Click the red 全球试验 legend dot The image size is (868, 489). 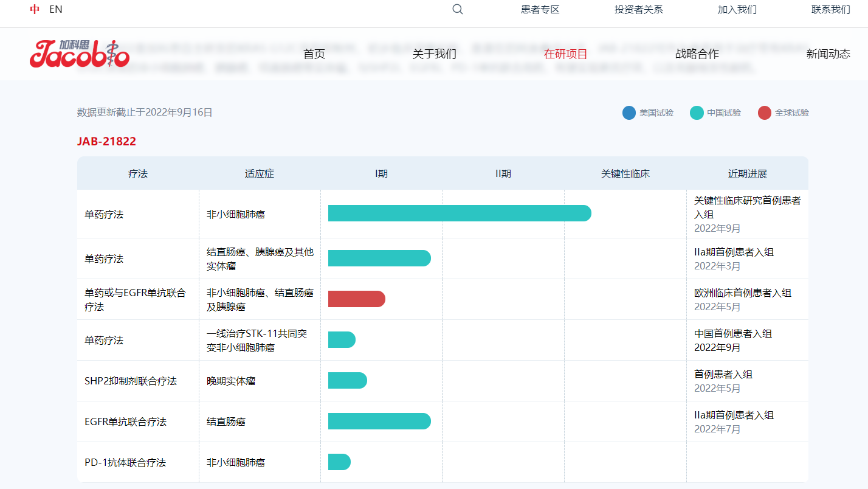pos(765,113)
